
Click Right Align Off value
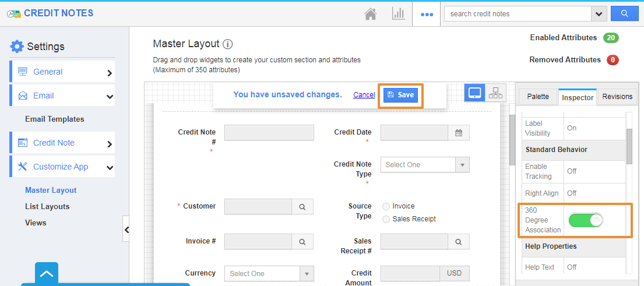pyautogui.click(x=572, y=193)
